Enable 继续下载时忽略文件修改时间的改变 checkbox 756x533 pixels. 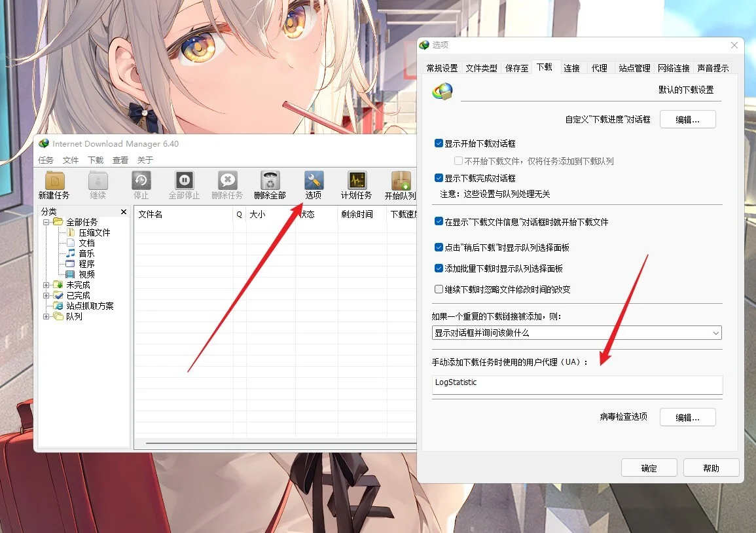tap(439, 289)
